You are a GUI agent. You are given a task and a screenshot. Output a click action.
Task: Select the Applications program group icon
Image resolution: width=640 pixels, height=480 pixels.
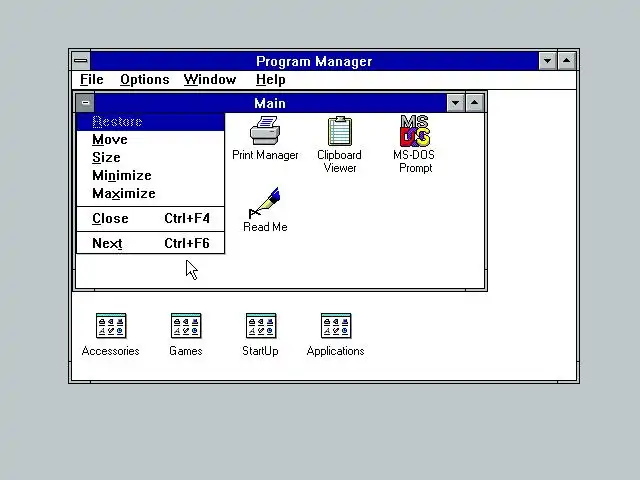pyautogui.click(x=336, y=326)
